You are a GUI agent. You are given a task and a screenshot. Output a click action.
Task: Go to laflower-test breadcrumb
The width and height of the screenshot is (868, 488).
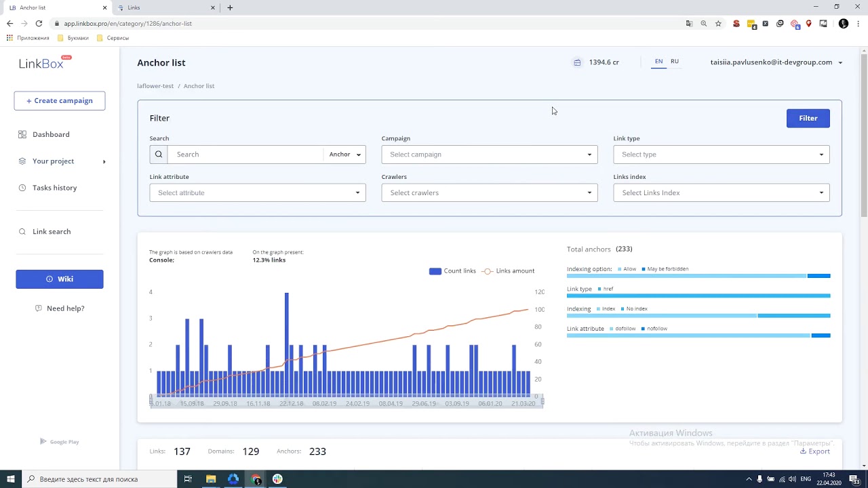155,86
